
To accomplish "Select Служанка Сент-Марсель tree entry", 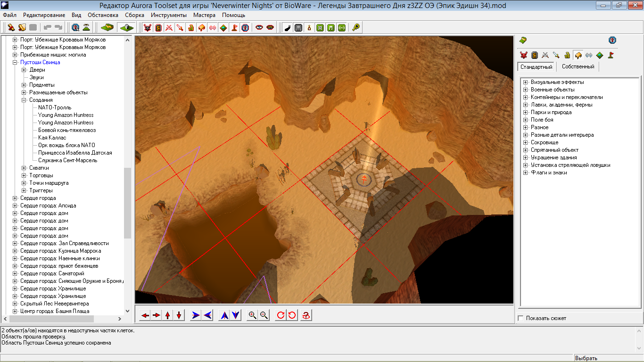I will (67, 160).
